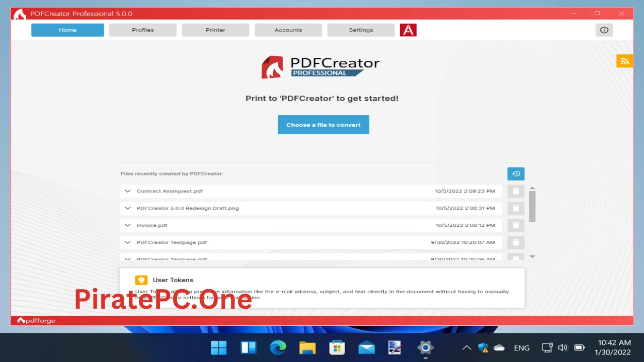Select the Invoice.pdf file name
Image resolution: width=644 pixels, height=362 pixels.
point(152,225)
